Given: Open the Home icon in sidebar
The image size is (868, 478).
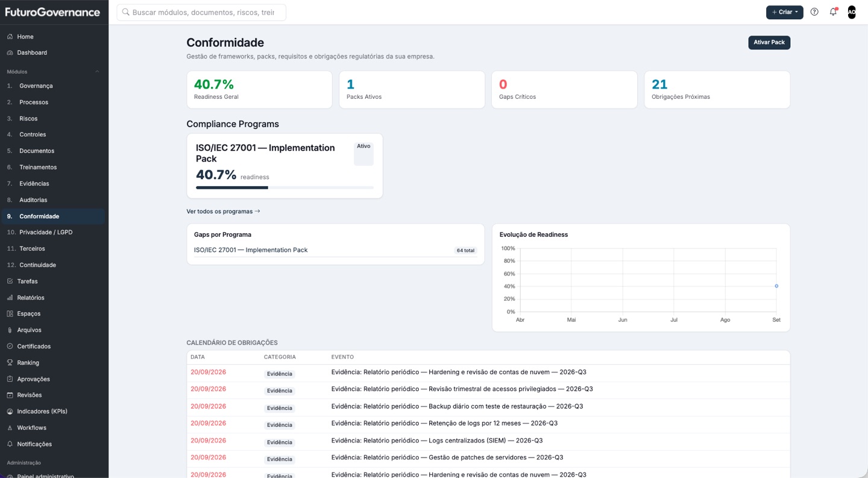Looking at the screenshot, I should click(x=10, y=37).
